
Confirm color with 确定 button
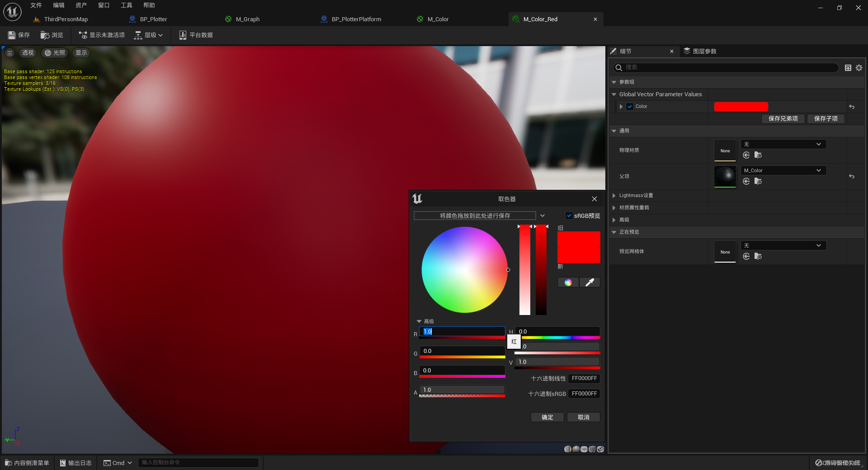[x=547, y=417]
